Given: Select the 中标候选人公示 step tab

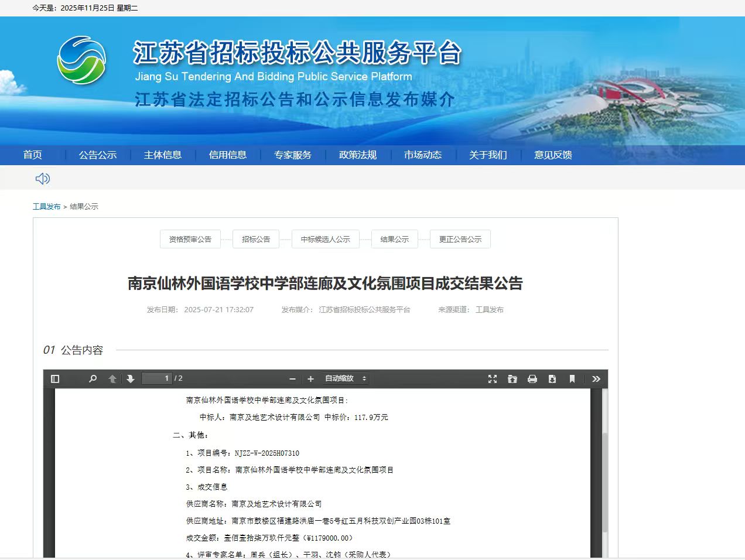Looking at the screenshot, I should 325,239.
